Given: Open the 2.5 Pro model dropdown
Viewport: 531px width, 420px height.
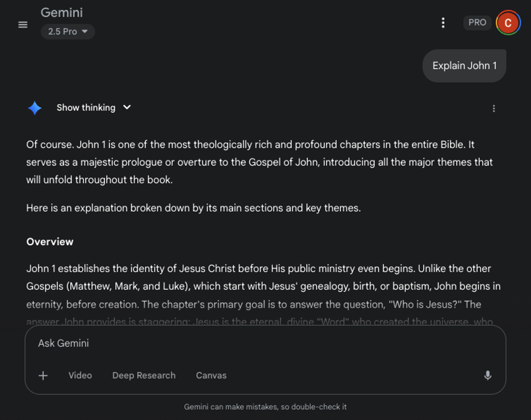Looking at the screenshot, I should [68, 32].
